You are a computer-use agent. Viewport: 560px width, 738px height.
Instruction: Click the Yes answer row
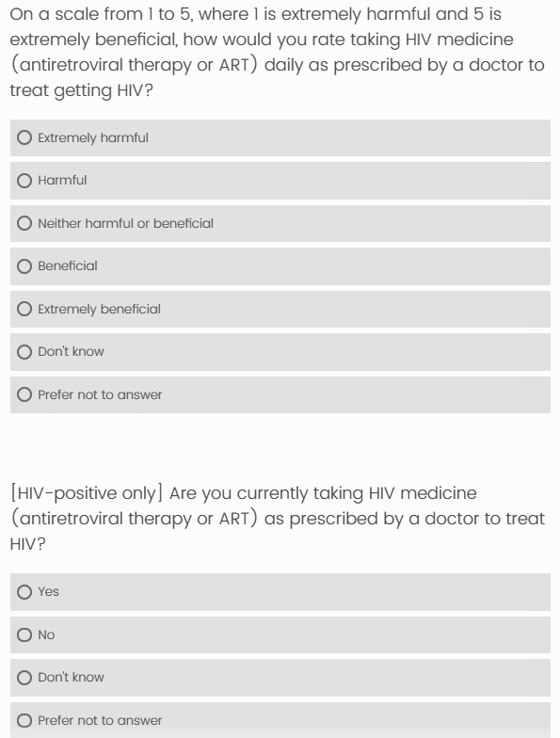pos(280,592)
